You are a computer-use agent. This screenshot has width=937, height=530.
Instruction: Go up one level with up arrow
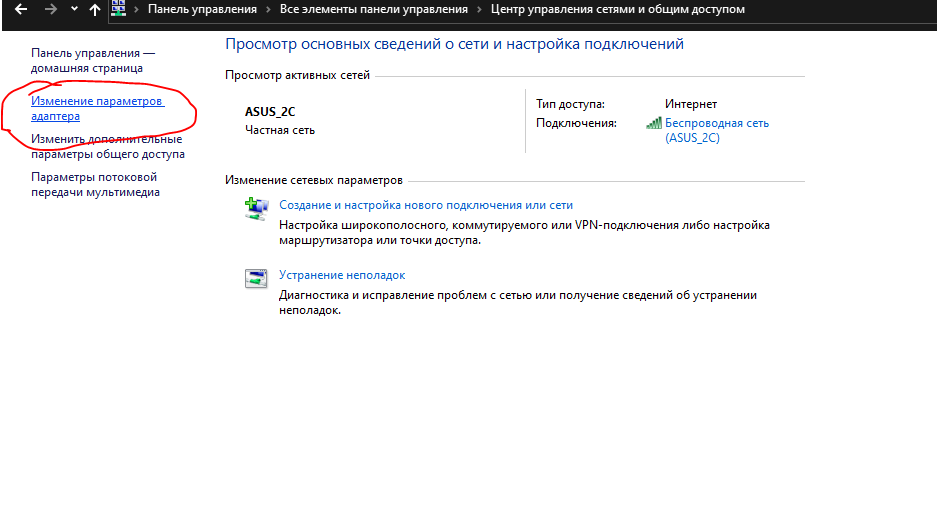[x=94, y=9]
